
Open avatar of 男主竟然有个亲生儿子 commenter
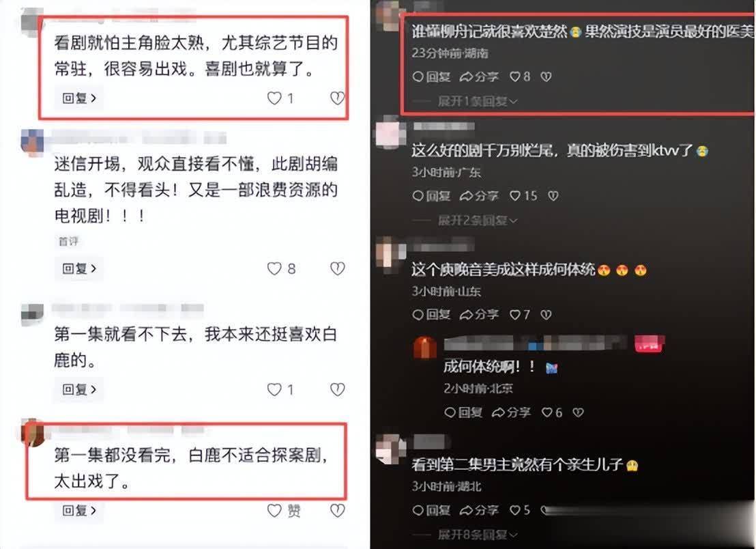tap(389, 449)
